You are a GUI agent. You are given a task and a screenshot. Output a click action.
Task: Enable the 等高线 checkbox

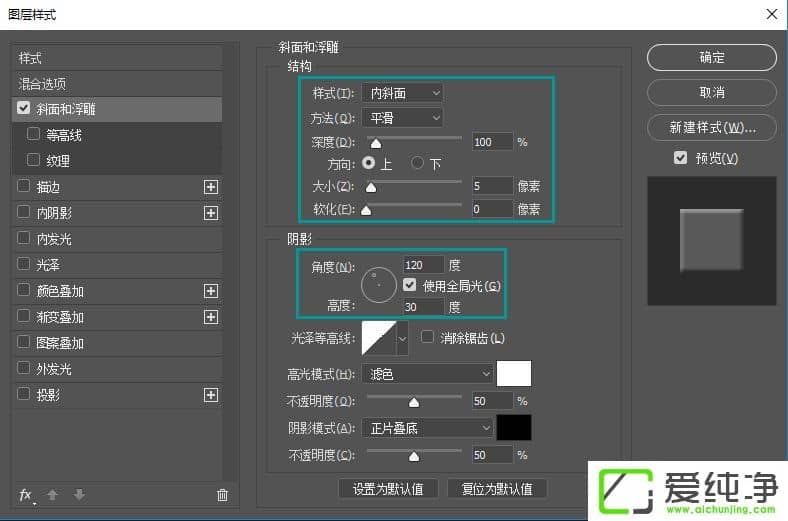34,134
